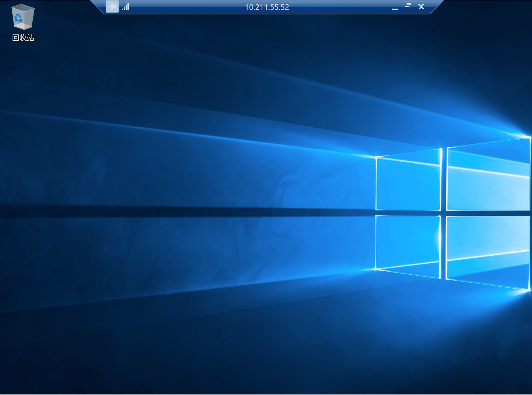This screenshot has height=395, width=532.
Task: Click the center gap of the Windows logo
Action: tap(443, 213)
